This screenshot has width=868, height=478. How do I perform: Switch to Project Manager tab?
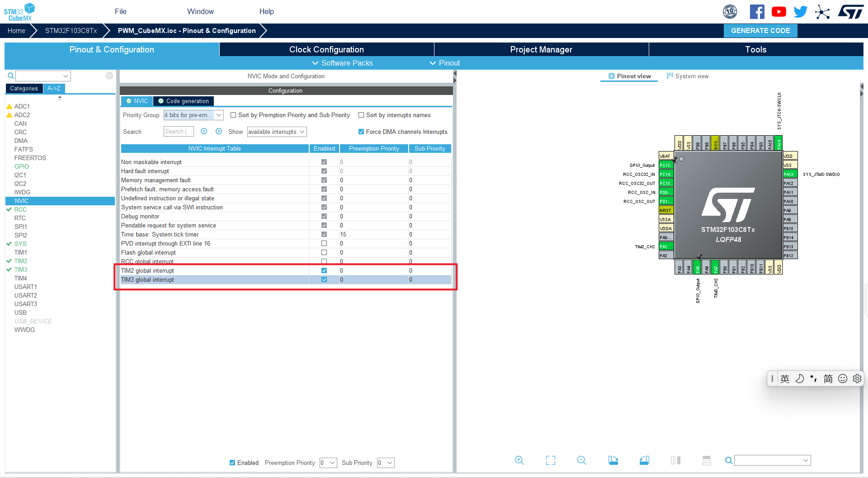(x=541, y=49)
